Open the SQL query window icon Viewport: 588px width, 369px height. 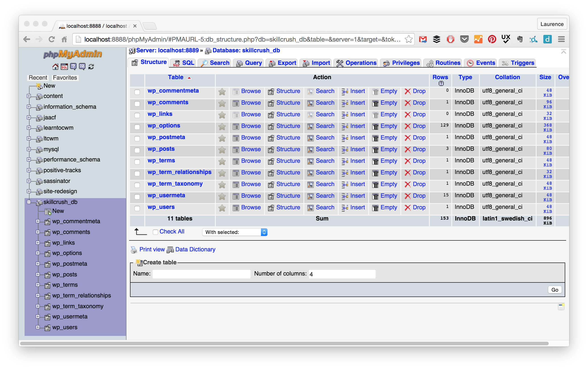click(x=64, y=67)
